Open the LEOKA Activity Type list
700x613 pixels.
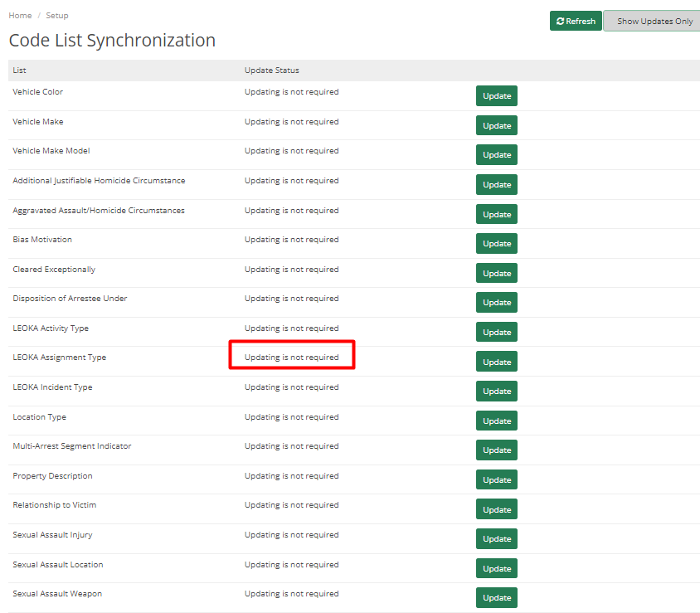(x=48, y=328)
